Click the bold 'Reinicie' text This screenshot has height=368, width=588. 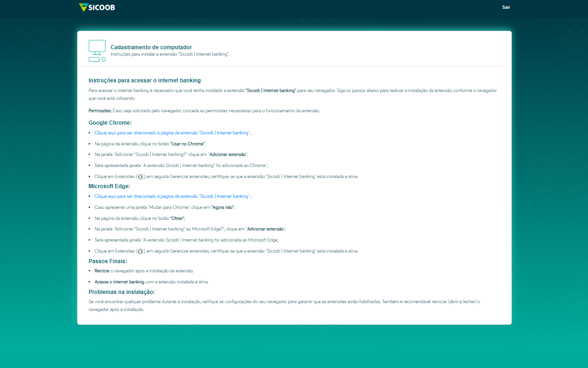pos(102,271)
